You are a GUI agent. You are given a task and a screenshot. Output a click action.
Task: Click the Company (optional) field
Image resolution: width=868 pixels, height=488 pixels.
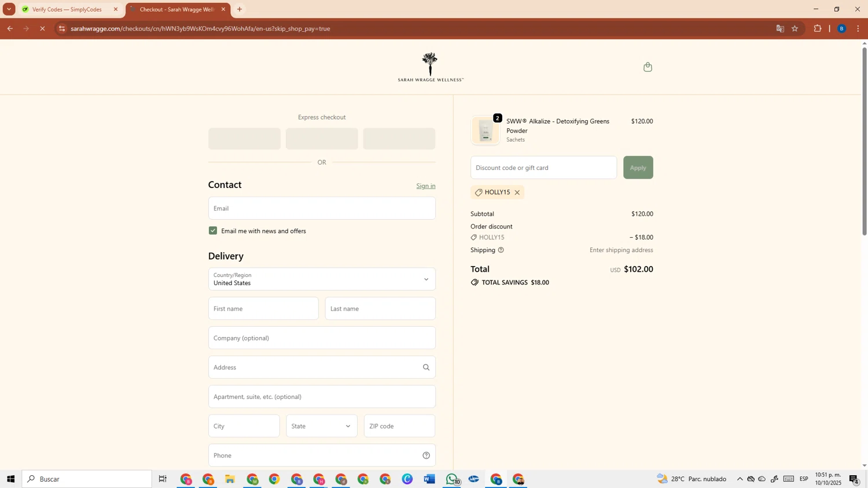(x=322, y=338)
